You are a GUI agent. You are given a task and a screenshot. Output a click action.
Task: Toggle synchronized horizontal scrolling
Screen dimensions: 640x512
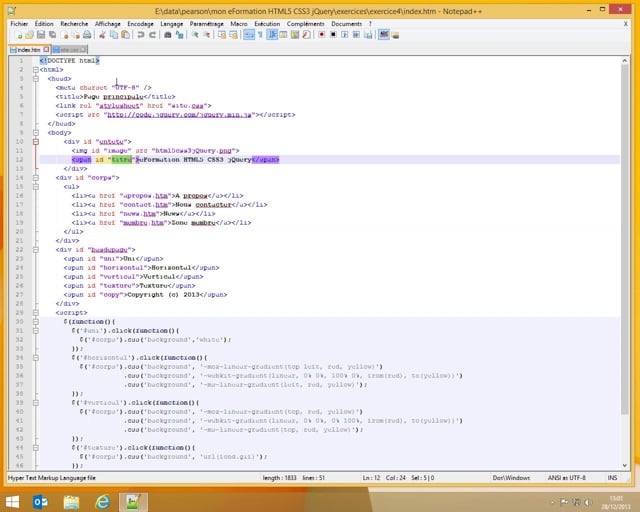pyautogui.click(x=234, y=35)
